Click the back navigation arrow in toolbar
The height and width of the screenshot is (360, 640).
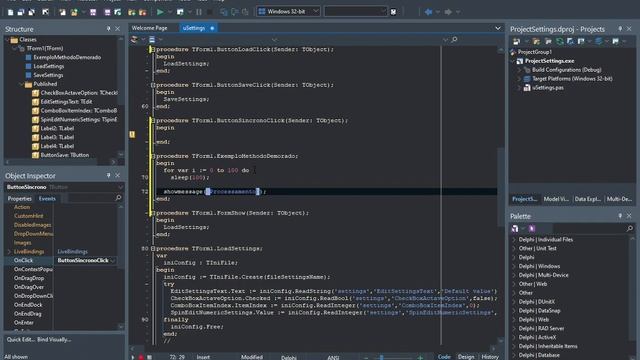tap(428, 12)
